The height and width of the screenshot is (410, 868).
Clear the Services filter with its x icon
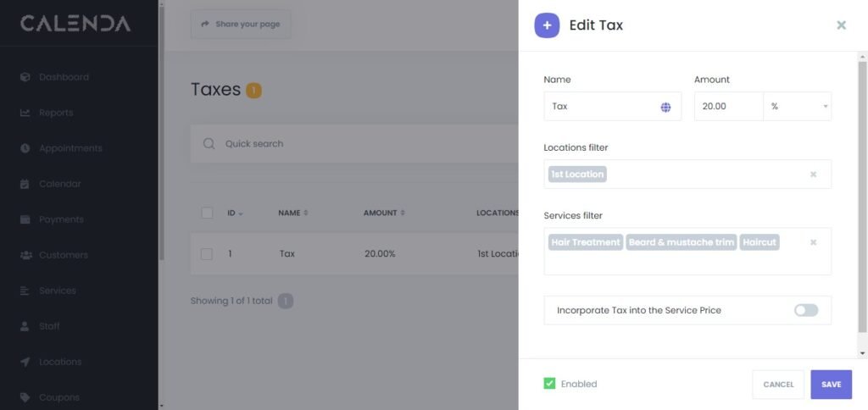pos(813,242)
